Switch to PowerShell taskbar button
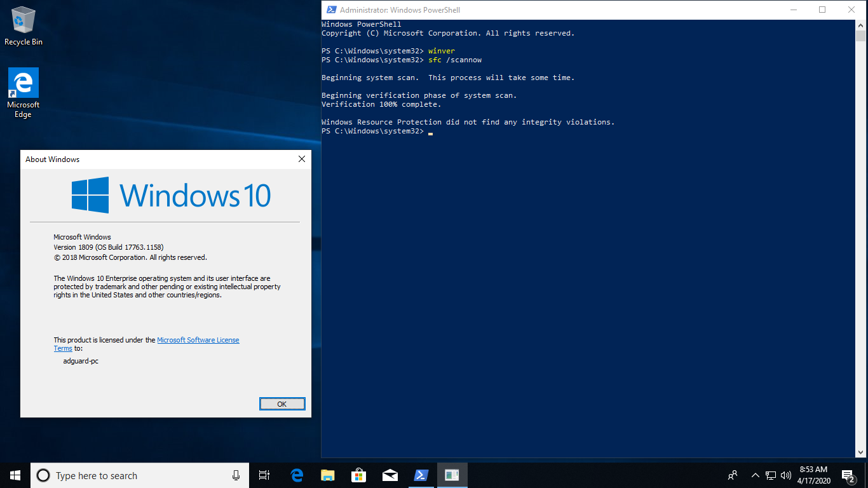868x488 pixels. coord(421,475)
